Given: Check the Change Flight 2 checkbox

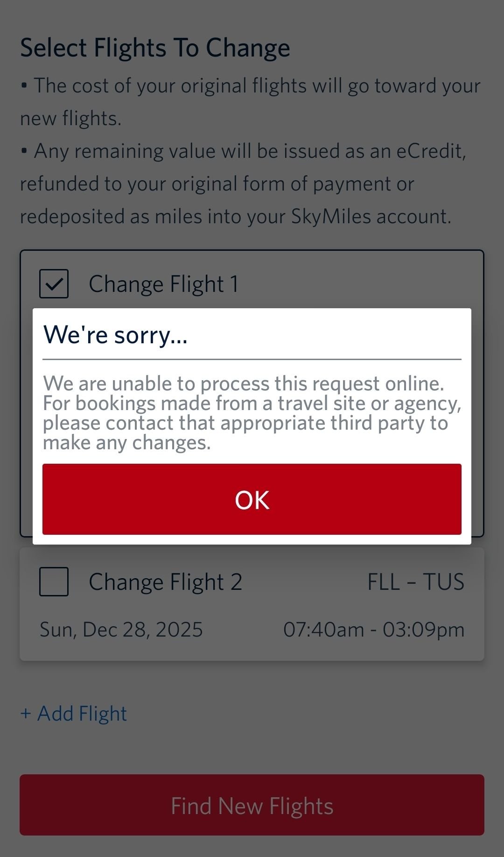Looking at the screenshot, I should click(54, 581).
